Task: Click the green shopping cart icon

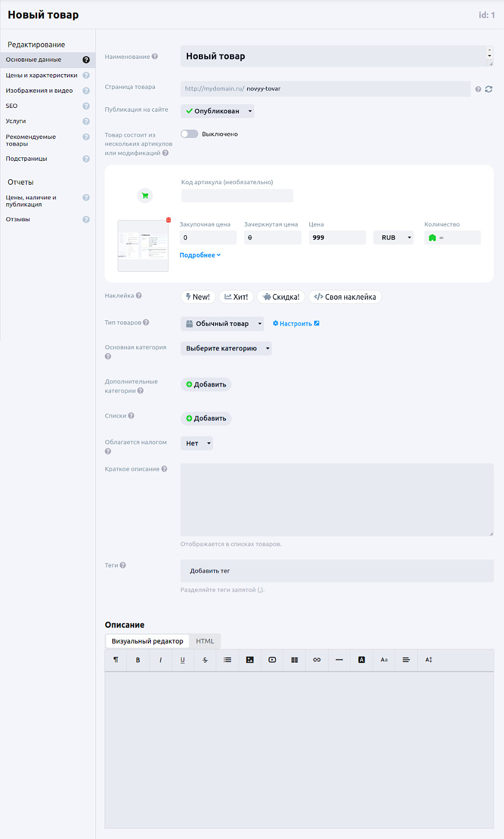Action: click(x=145, y=196)
